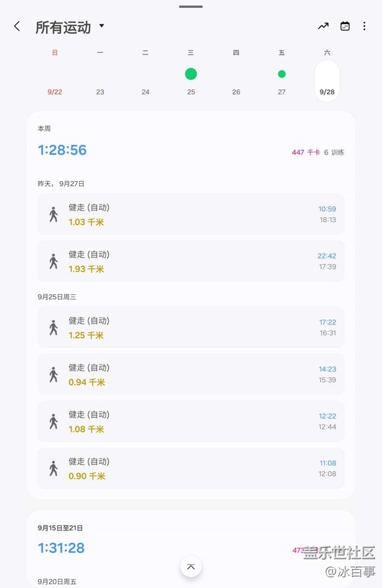Tap the weekly total 1:28:56 summary

pyautogui.click(x=62, y=150)
